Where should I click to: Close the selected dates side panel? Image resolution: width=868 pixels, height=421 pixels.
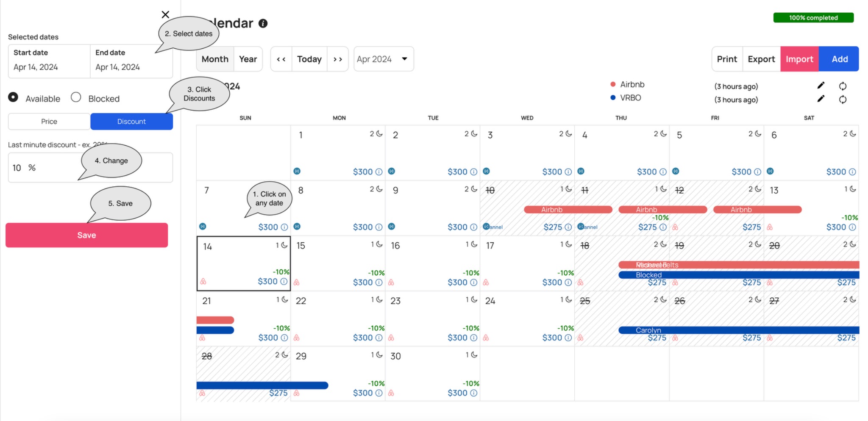coord(165,14)
